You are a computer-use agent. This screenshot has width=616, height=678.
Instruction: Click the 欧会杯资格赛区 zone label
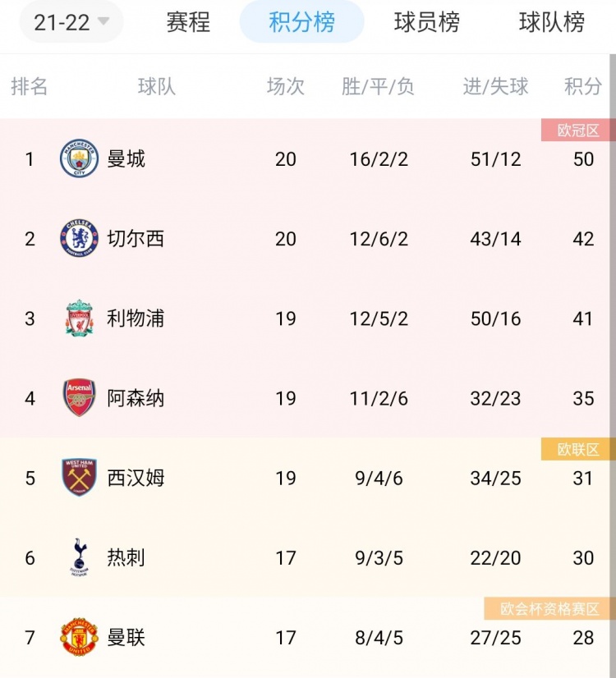549,609
